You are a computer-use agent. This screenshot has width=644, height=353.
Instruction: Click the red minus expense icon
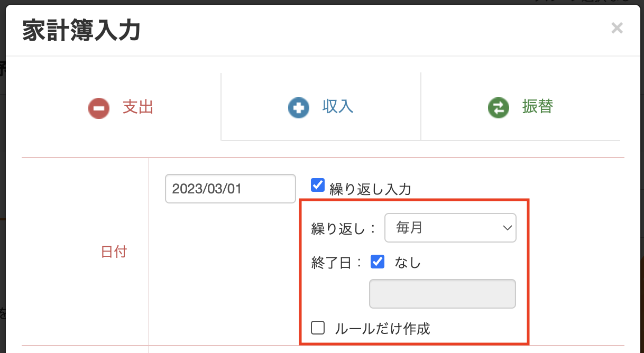click(99, 108)
